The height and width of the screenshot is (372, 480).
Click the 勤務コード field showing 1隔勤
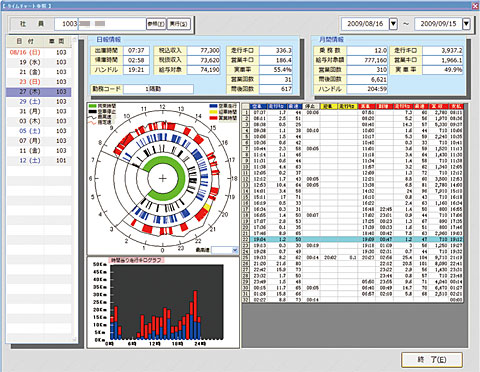(158, 89)
